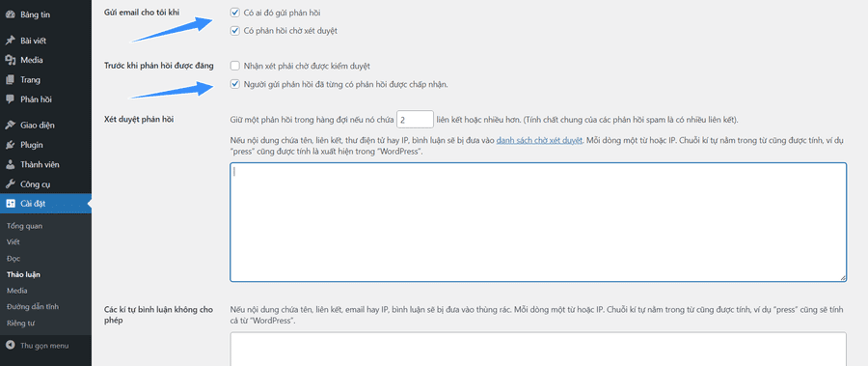
Task: Open the Giao diện paintbrush icon
Action: (x=10, y=126)
